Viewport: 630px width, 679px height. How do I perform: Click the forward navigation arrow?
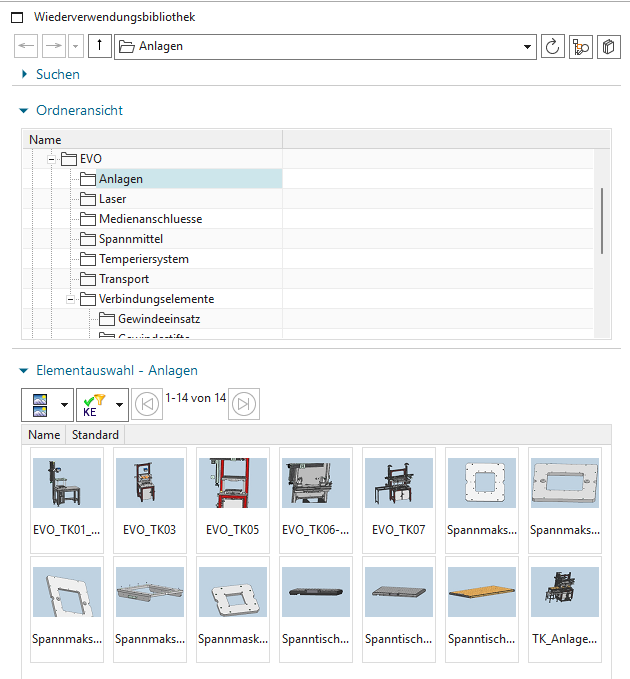tap(54, 46)
